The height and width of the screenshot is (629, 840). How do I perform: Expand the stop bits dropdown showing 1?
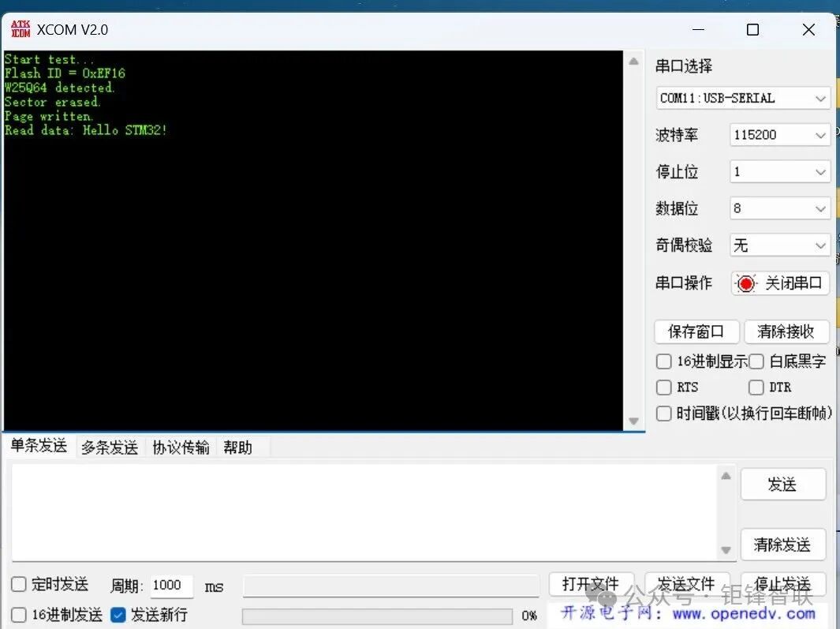pyautogui.click(x=780, y=171)
